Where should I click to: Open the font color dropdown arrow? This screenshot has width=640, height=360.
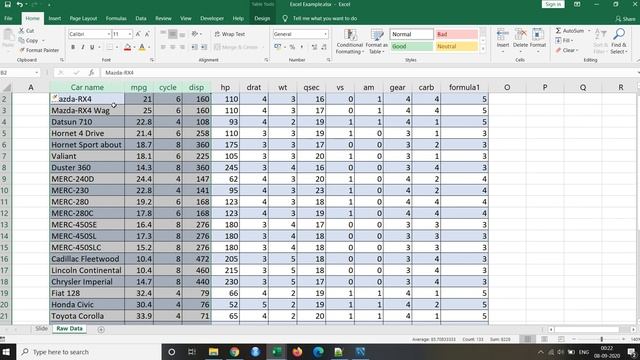pyautogui.click(x=149, y=47)
